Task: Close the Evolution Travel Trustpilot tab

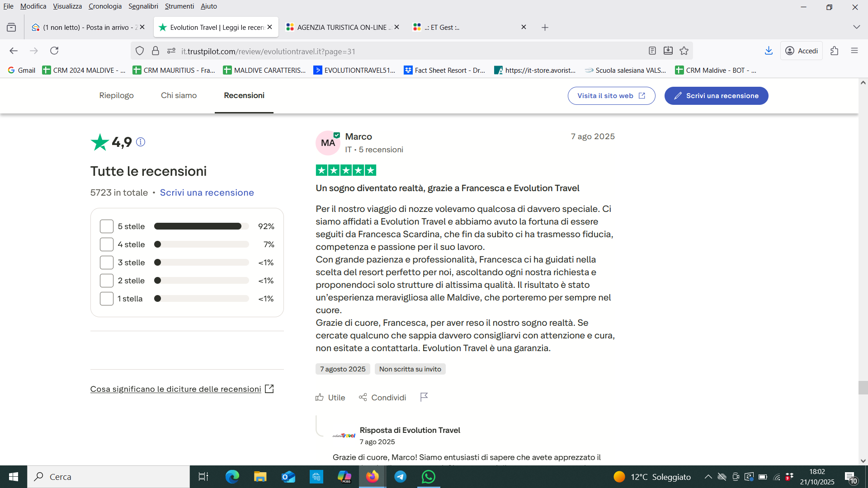Action: pos(270,27)
